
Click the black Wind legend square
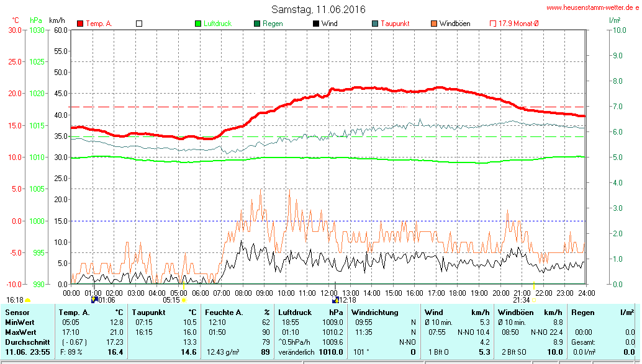click(x=316, y=24)
